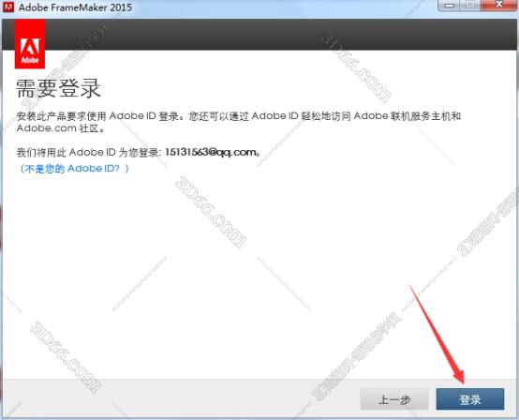Image resolution: width=519 pixels, height=420 pixels.
Task: Select the 需要登录 heading text
Action: (x=58, y=88)
